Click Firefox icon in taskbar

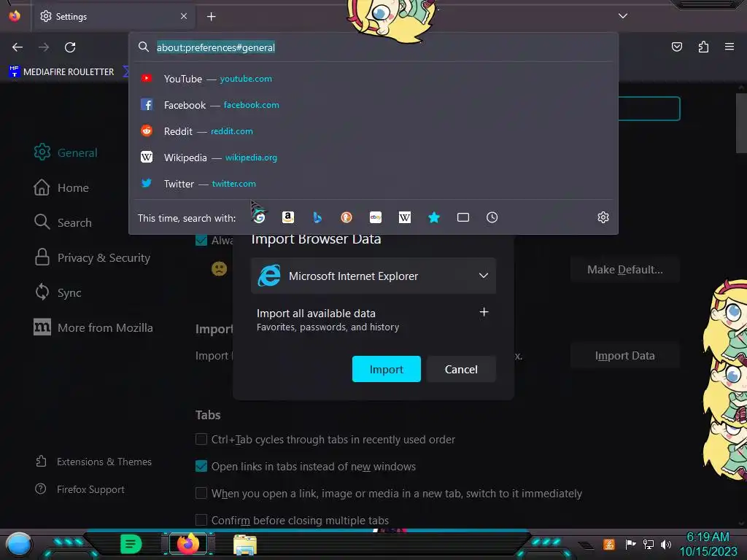coord(188,544)
